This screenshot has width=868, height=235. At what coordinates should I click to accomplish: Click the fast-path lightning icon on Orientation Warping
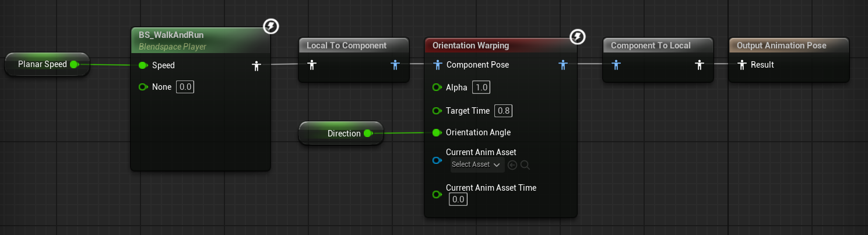coord(577,38)
